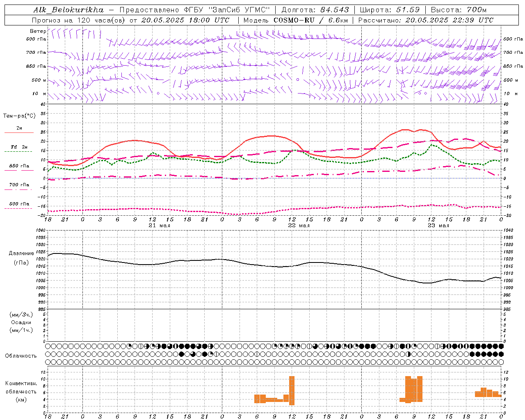This screenshot has width=525, height=420.
Task: Click the forecast start text 20.05.2025 18:00 UTC
Action: [185, 20]
